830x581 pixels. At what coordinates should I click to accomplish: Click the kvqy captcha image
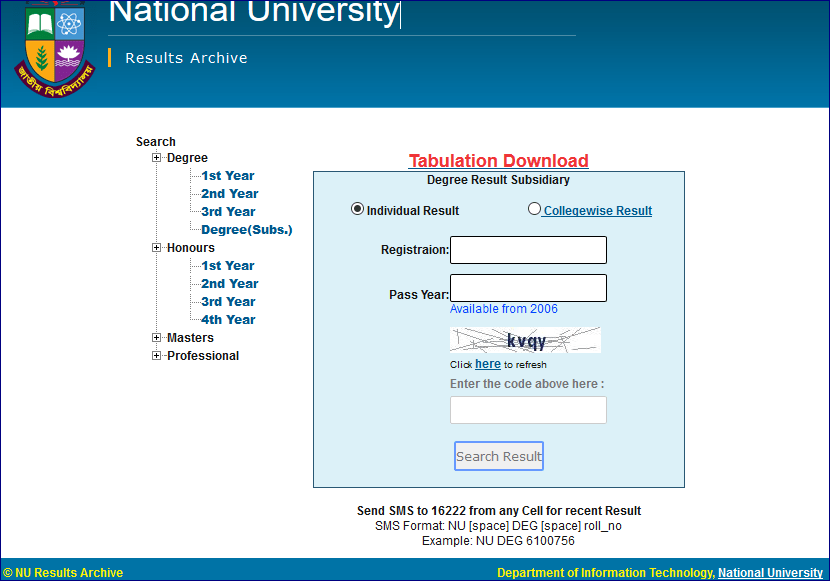(x=525, y=340)
